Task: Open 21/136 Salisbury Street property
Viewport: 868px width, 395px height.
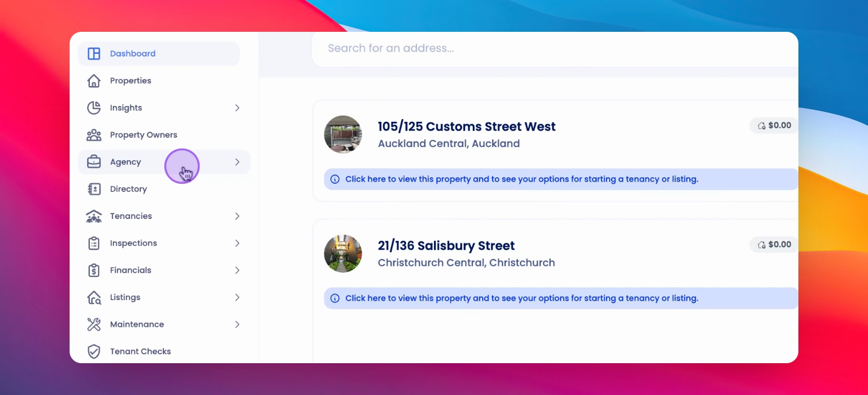Action: pos(446,246)
